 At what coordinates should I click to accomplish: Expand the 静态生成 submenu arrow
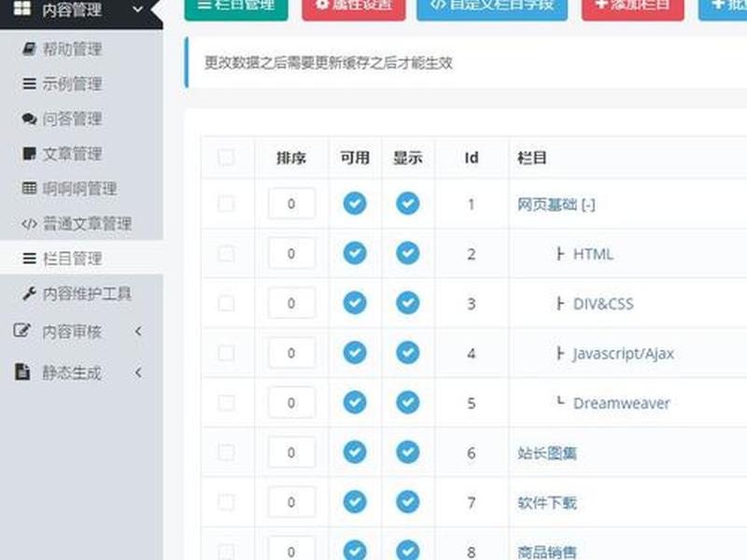[138, 372]
